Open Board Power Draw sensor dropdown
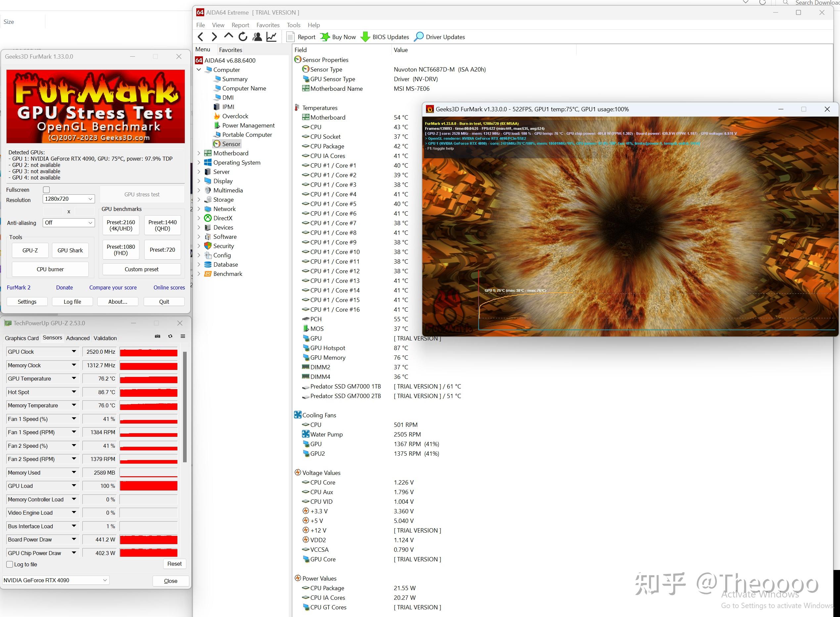This screenshot has height=617, width=840. coord(74,539)
